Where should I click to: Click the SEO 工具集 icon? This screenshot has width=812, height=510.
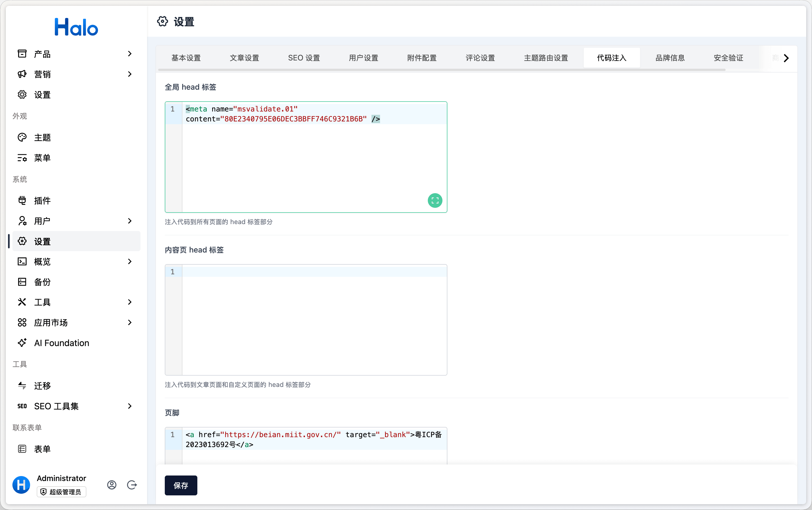point(22,406)
